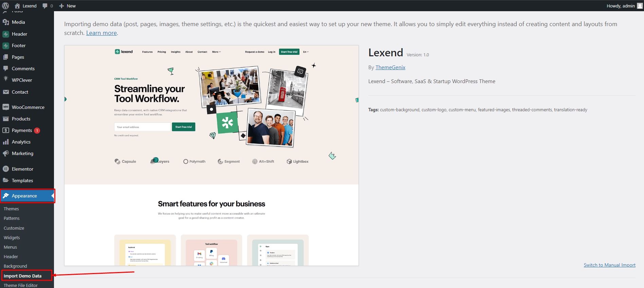The width and height of the screenshot is (644, 288).
Task: Click the green Footer sidebar icon
Action: [6, 45]
